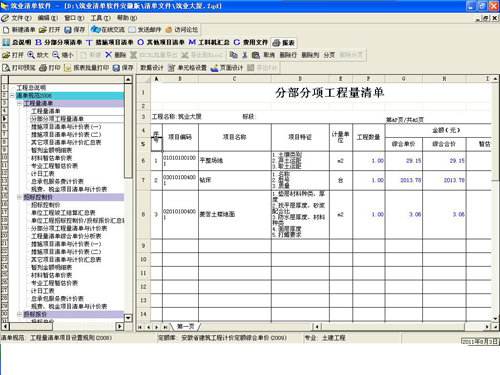Select 单位工程竣工结算汇总表 tree item
The image size is (500, 375).
click(x=63, y=213)
